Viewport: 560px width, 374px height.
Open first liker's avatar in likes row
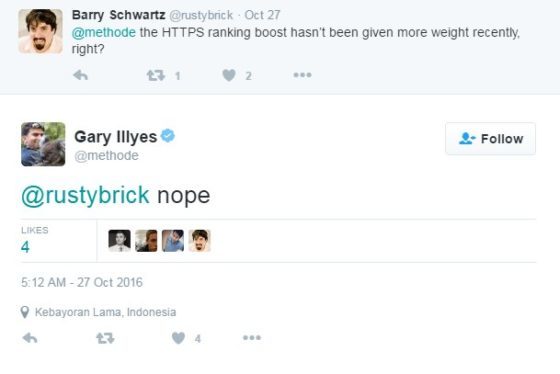coord(119,241)
